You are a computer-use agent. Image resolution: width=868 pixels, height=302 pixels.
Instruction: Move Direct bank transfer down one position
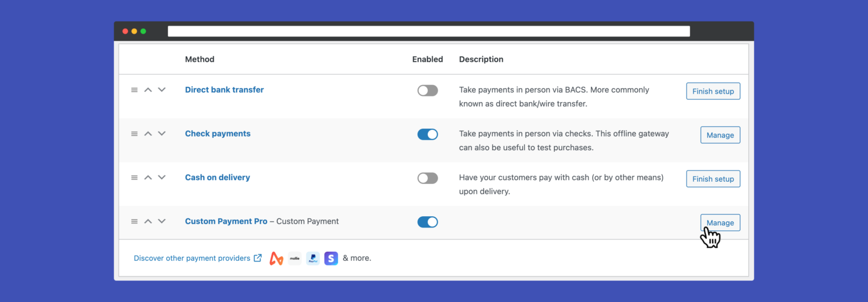(x=162, y=90)
